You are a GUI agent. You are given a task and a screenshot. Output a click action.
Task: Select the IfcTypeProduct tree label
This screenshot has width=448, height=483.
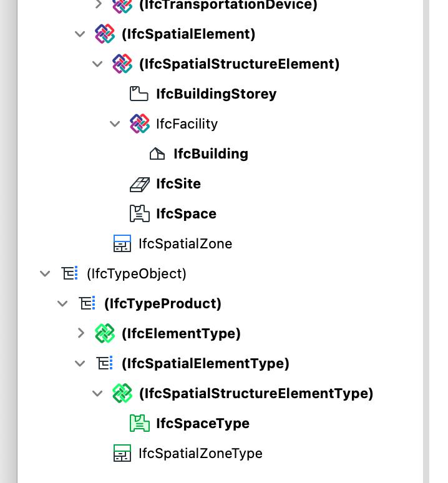[x=163, y=304]
